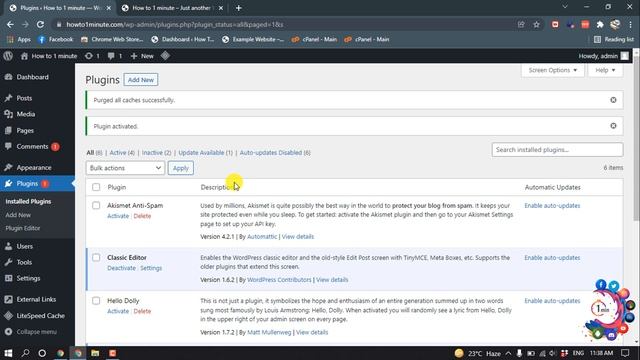Screen dimensions: 640x360
Task: Tick the Hello Dolly checkbox
Action: coord(96,301)
